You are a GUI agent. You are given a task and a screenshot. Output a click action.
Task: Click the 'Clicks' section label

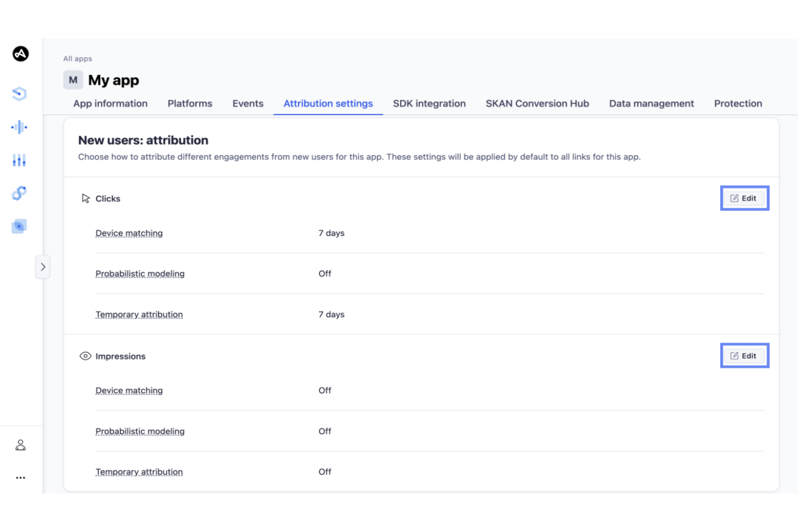(108, 199)
